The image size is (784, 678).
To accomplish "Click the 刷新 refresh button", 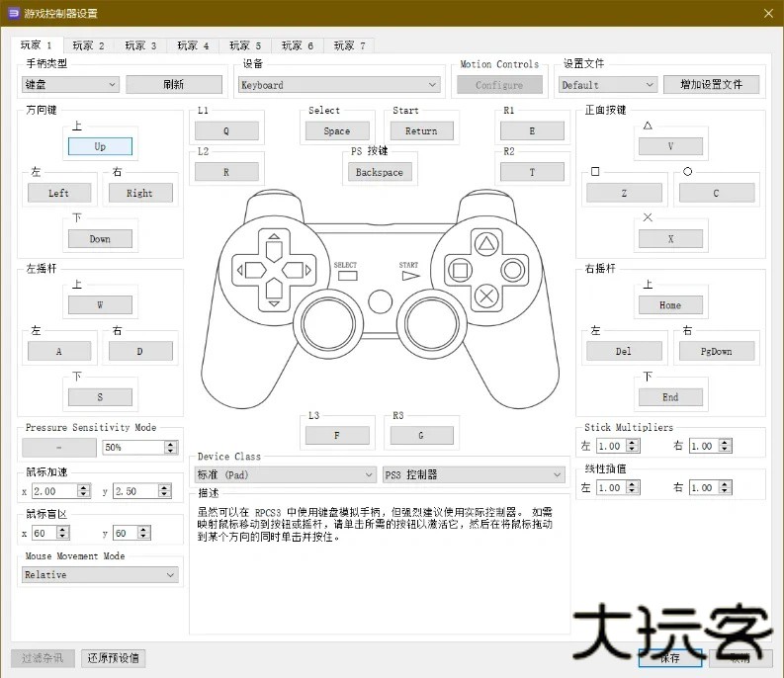I will pos(174,84).
